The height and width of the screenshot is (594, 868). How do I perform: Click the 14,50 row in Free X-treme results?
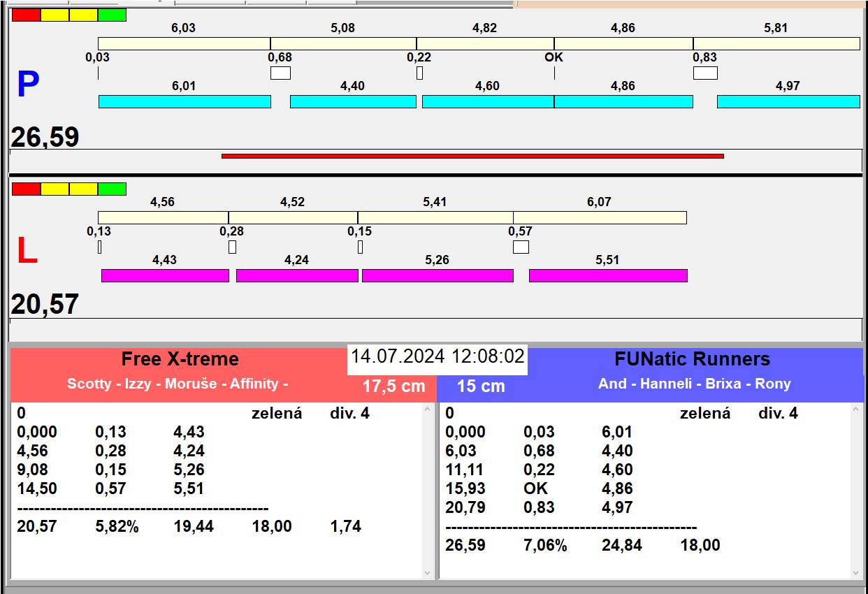coord(110,488)
